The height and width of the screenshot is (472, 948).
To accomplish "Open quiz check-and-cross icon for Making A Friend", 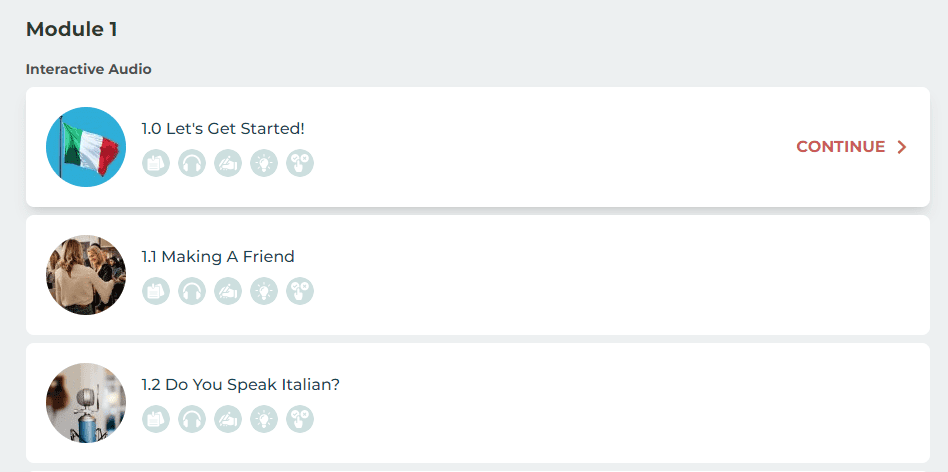I will coord(300,291).
